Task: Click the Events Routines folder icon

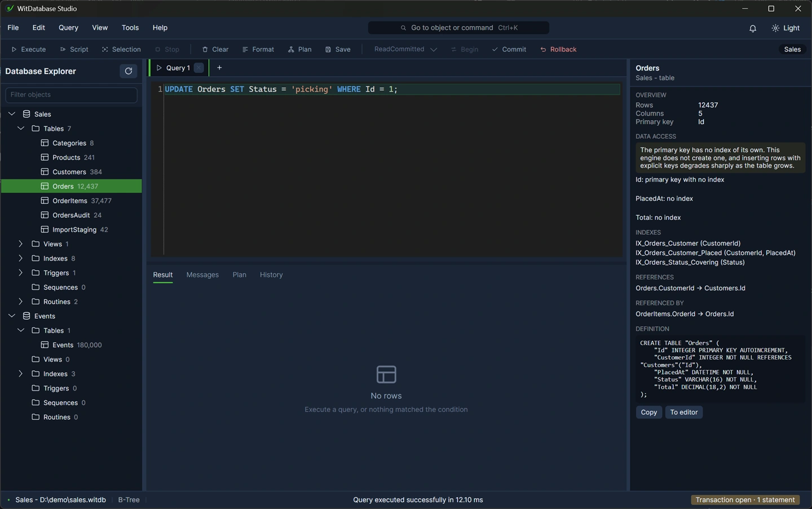Action: [x=36, y=417]
